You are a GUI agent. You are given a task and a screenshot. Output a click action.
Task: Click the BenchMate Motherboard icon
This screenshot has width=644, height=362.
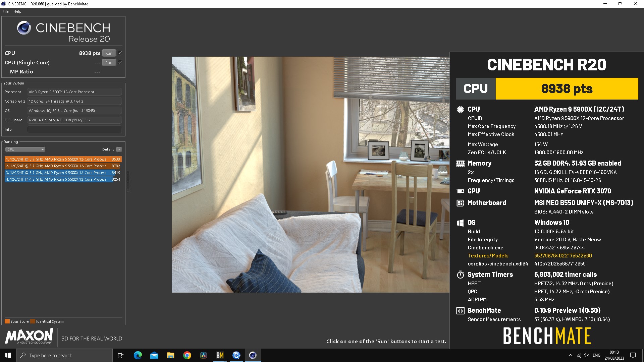(460, 203)
